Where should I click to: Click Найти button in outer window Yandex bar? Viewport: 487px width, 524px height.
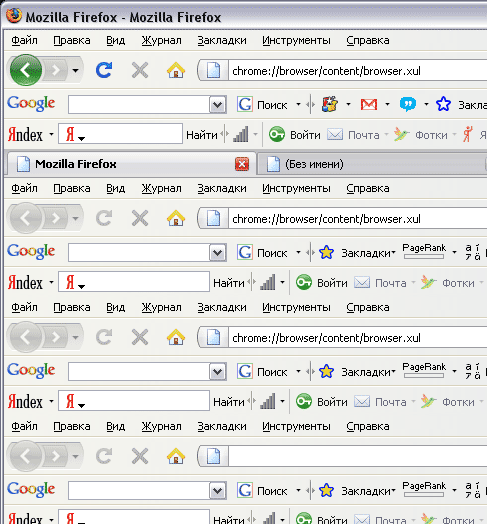pyautogui.click(x=202, y=135)
